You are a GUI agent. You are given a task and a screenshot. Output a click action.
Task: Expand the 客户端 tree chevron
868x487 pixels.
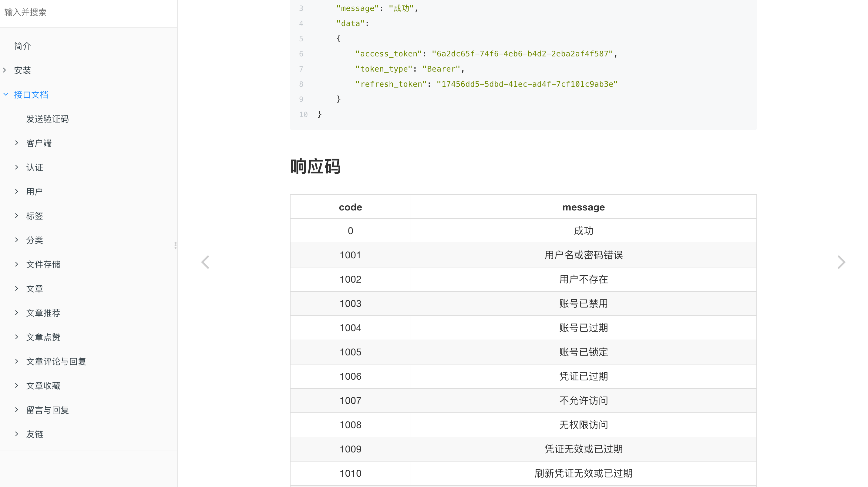tap(16, 143)
